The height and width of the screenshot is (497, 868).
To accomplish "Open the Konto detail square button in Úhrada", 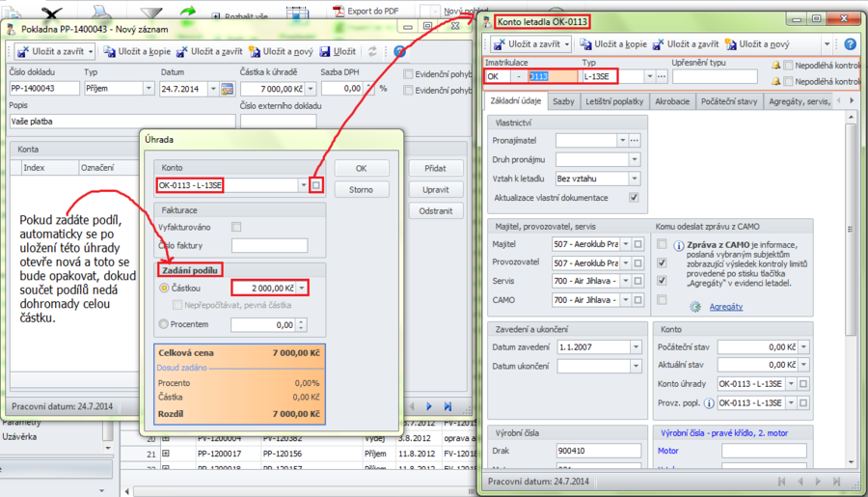I will point(316,185).
